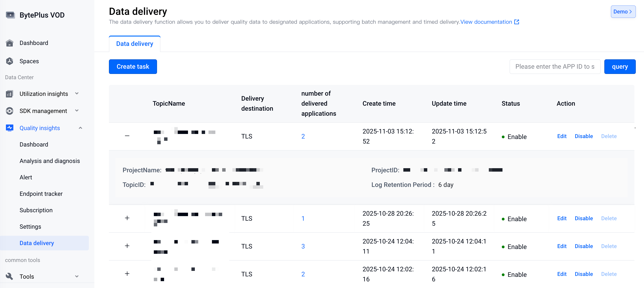Collapse the expanded 2025-11-03 row
Screen dimensions: 644x288
pyautogui.click(x=127, y=136)
